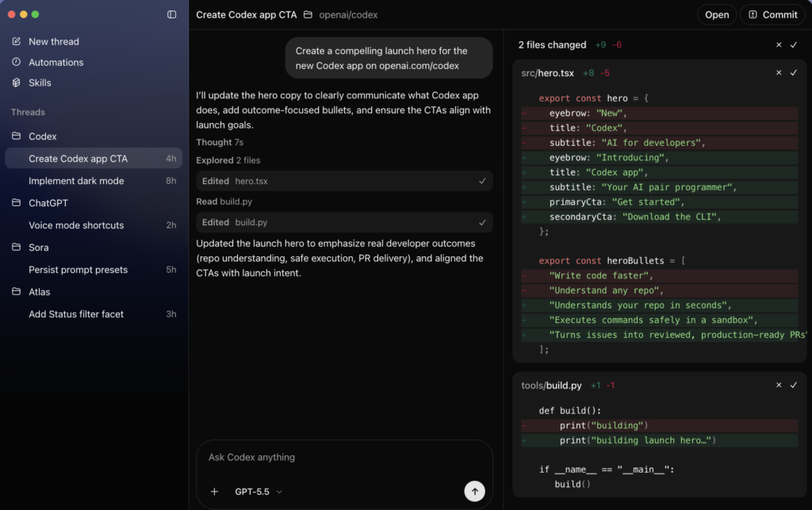812x510 pixels.
Task: Click the added line title: "Codex app"
Action: pyautogui.click(x=659, y=172)
